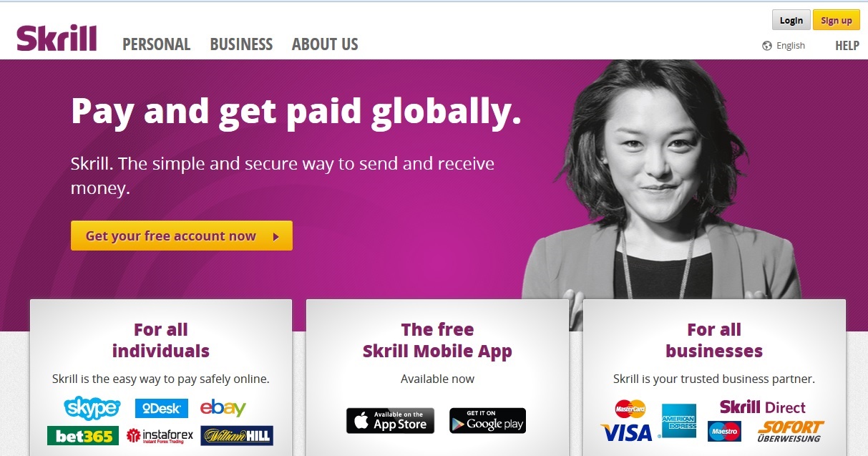868x456 pixels.
Task: Click Get your free account now
Action: coord(182,236)
